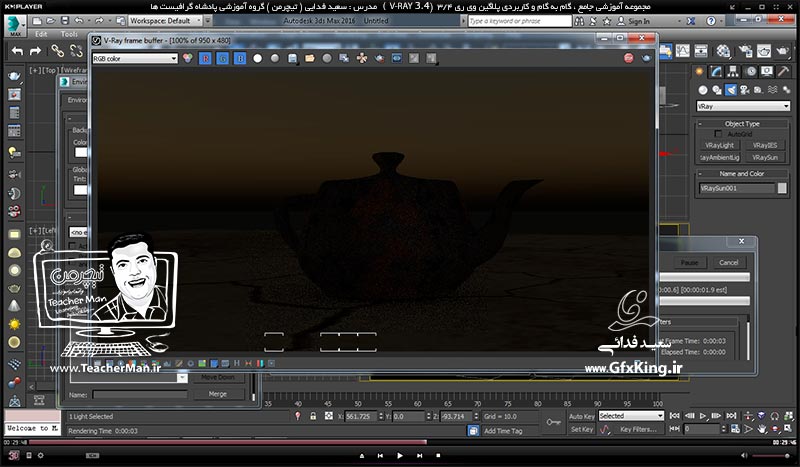Toggle the green channel in frame buffer
Image resolution: width=800 pixels, height=467 pixels.
(x=222, y=59)
